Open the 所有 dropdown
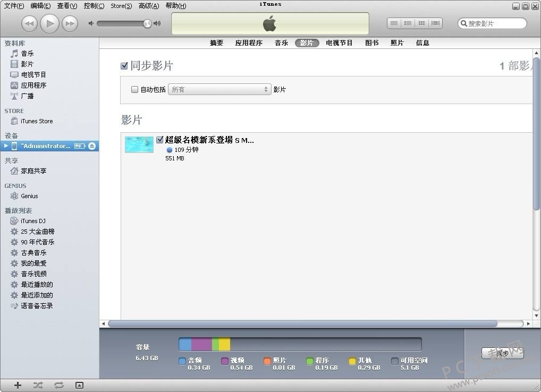This screenshot has height=392, width=541. pos(219,89)
